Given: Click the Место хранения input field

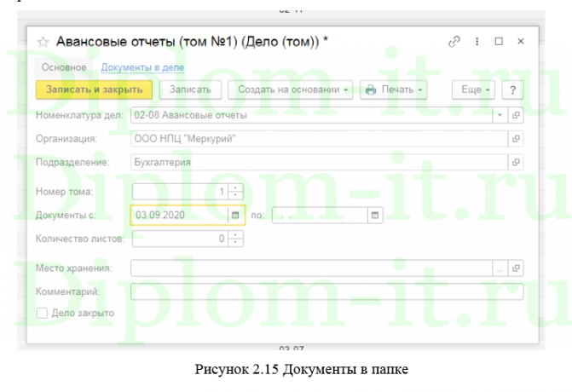Looking at the screenshot, I should 311,268.
